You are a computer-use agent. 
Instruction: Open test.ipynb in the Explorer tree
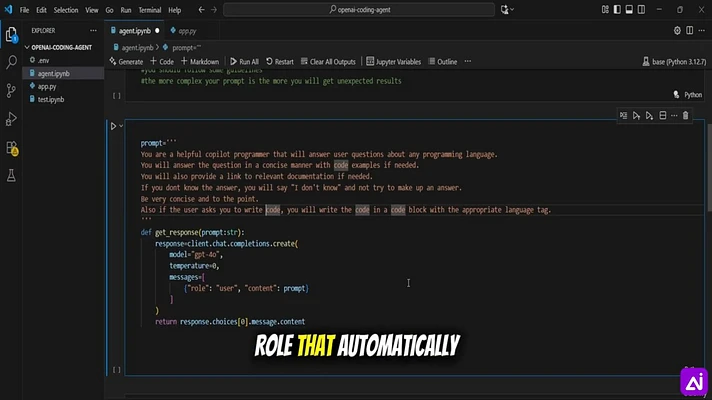pyautogui.click(x=51, y=99)
